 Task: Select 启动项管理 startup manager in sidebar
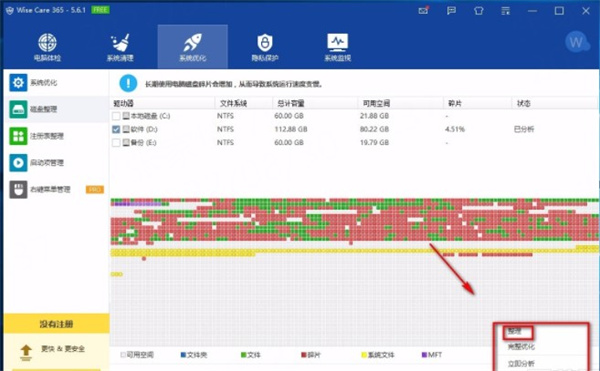click(x=56, y=163)
